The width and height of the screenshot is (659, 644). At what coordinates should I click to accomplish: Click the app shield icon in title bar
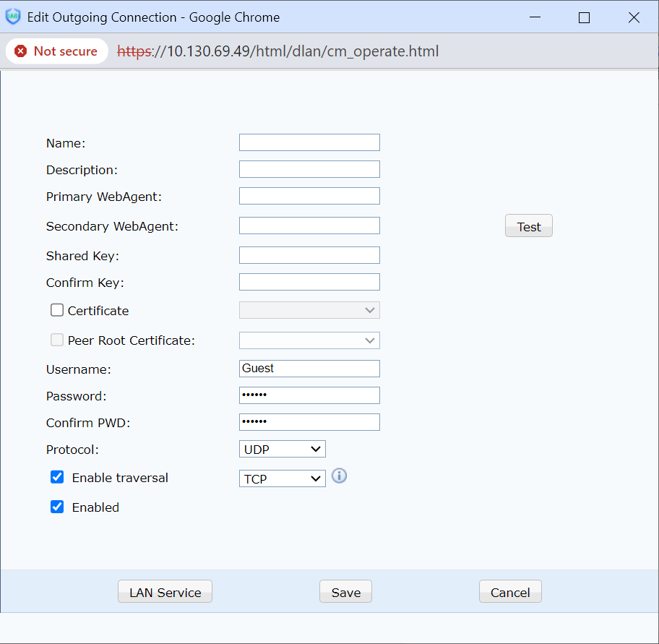13,17
